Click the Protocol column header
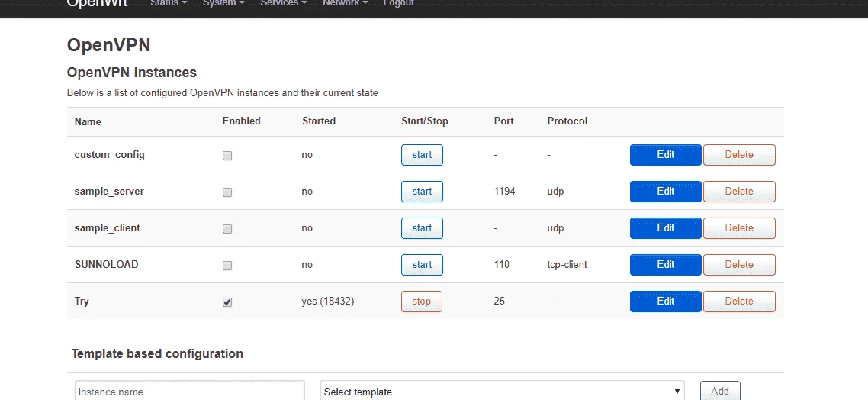The width and height of the screenshot is (868, 400). [x=567, y=121]
